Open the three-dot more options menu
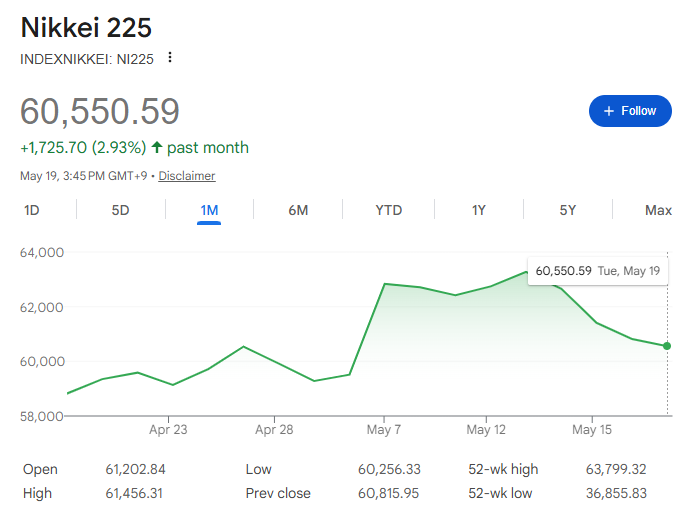Screen dimensions: 686x521 170,57
